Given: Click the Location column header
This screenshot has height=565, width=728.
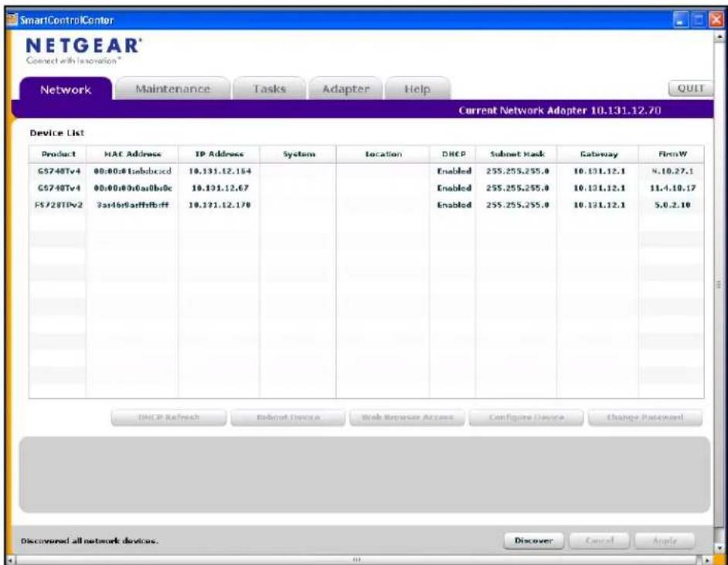Looking at the screenshot, I should tap(383, 154).
